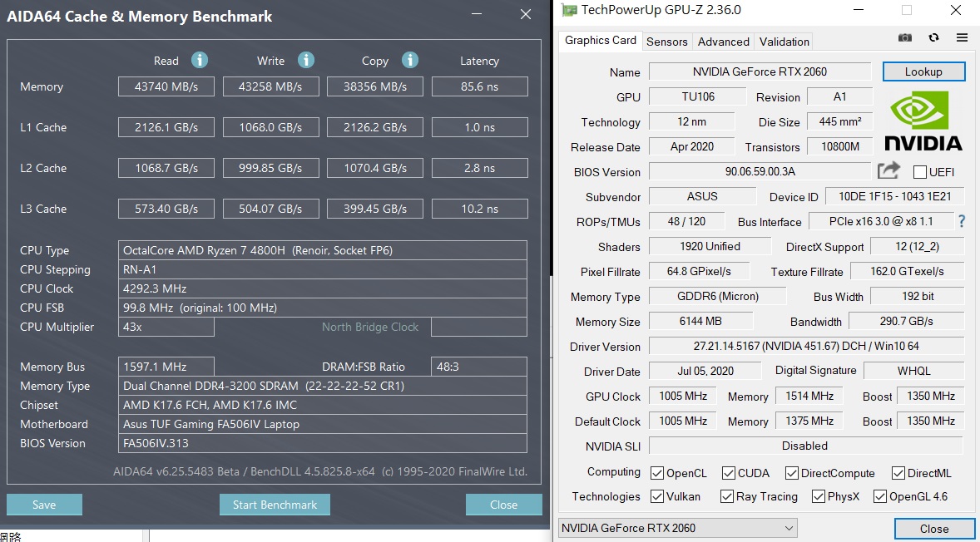Click Memory Type value Dual Channel DDR4-3200

tap(323, 386)
